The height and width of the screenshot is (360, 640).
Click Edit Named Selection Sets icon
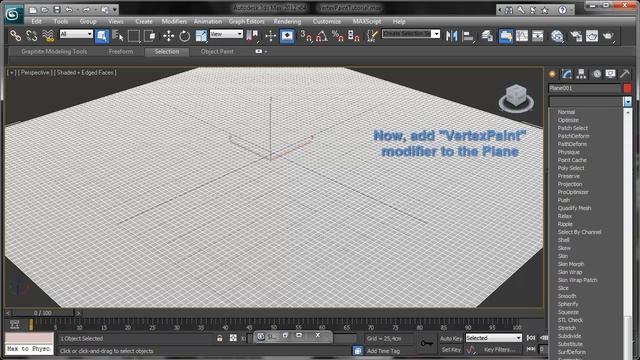pyautogui.click(x=371, y=36)
